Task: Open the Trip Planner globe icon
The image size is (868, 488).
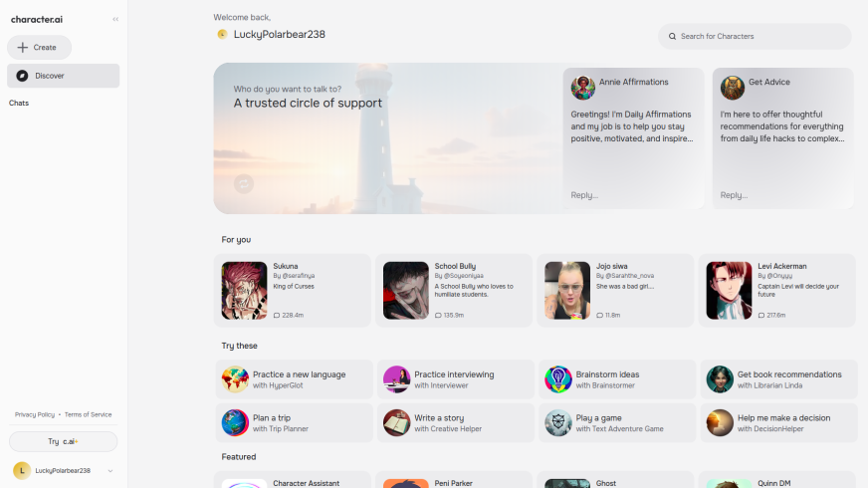Action: tap(235, 423)
